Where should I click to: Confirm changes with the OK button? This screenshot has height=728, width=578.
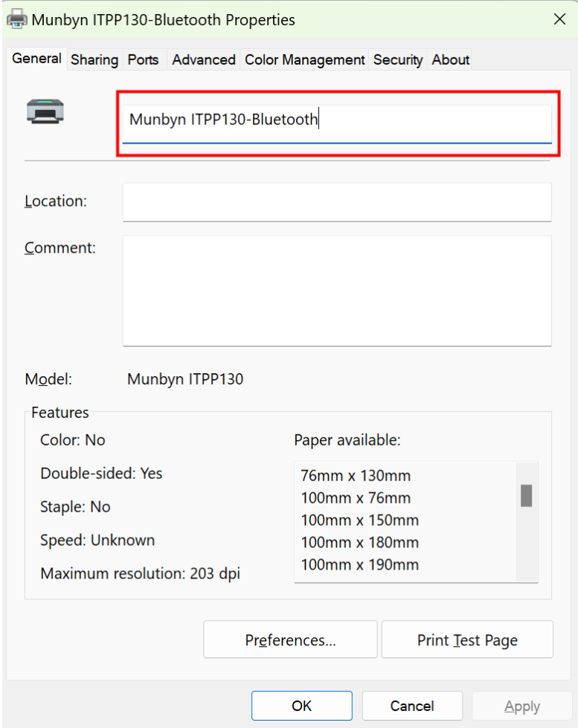point(301,706)
